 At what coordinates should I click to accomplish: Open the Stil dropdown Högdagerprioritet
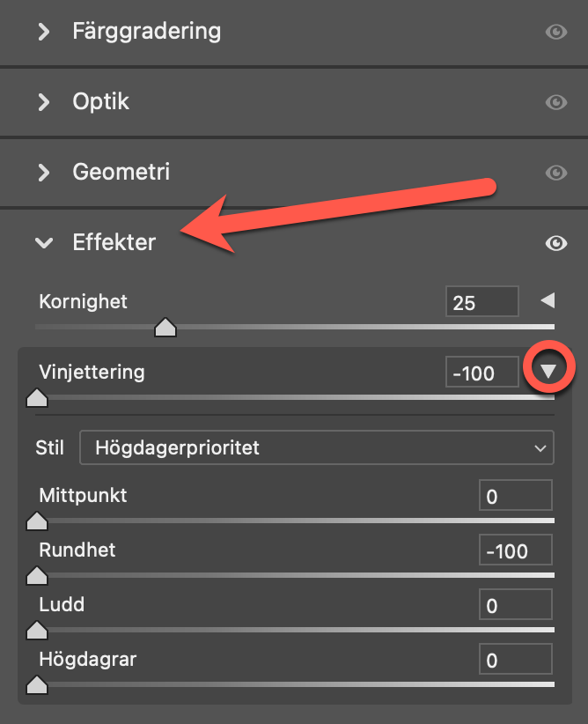[x=316, y=447]
